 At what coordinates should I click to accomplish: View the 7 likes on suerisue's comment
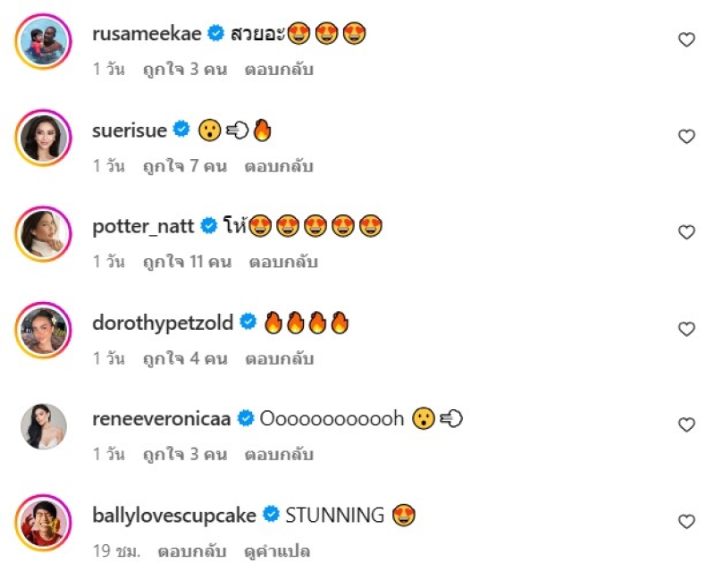tap(184, 165)
